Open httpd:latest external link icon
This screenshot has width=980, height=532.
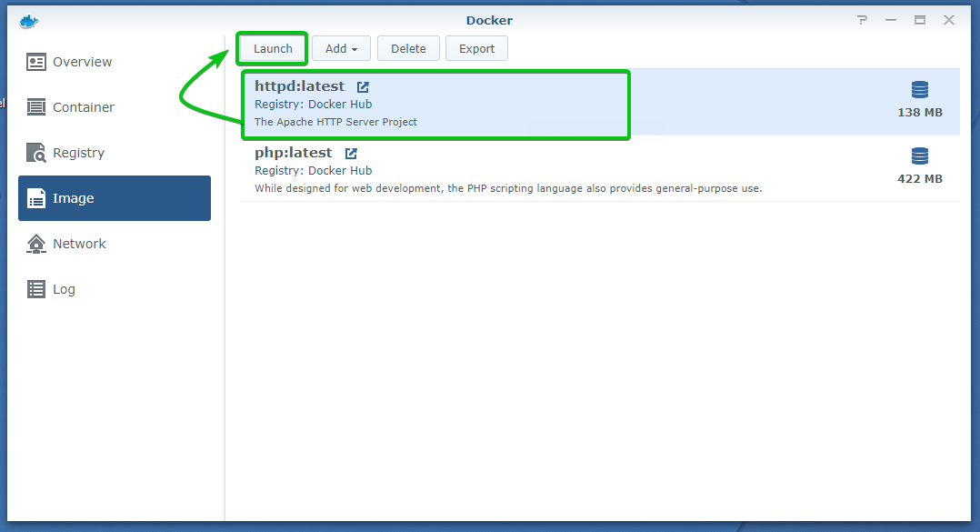[363, 87]
